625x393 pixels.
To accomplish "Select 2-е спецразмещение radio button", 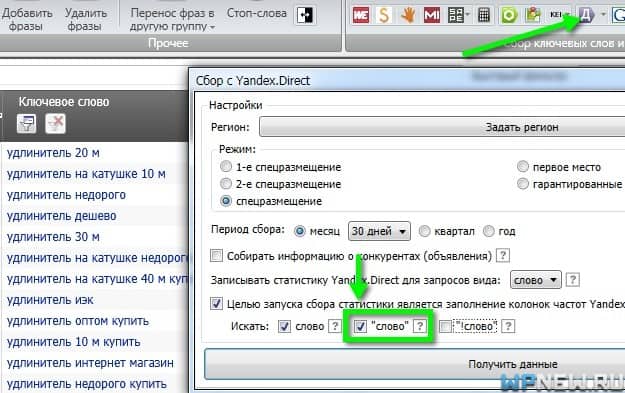I will 226,183.
